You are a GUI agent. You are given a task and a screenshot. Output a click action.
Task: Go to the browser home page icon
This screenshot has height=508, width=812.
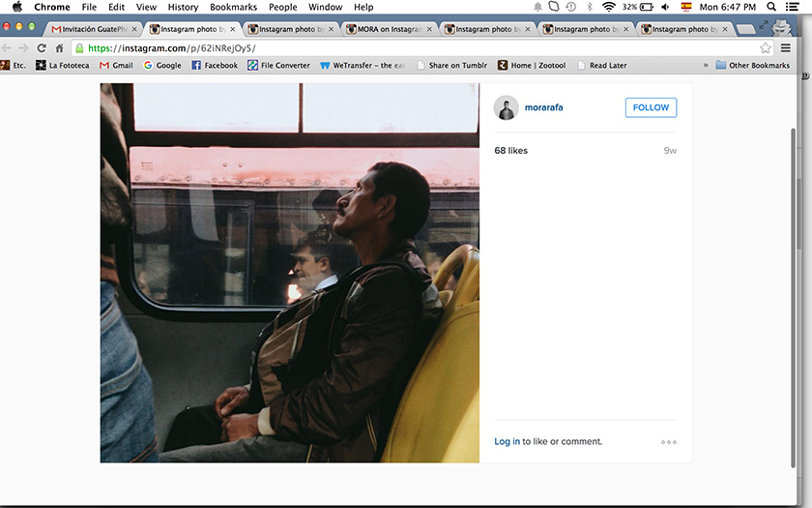click(x=60, y=47)
